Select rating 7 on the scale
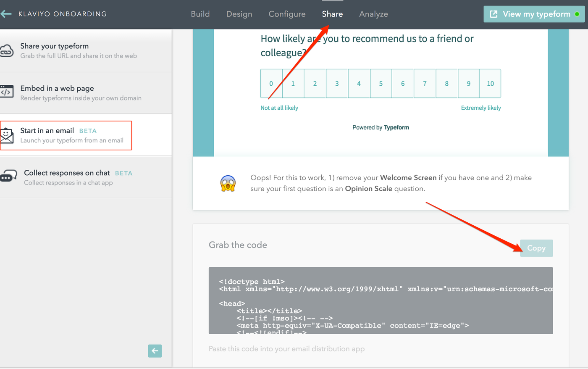Viewport: 588px width, 369px height. 425,84
